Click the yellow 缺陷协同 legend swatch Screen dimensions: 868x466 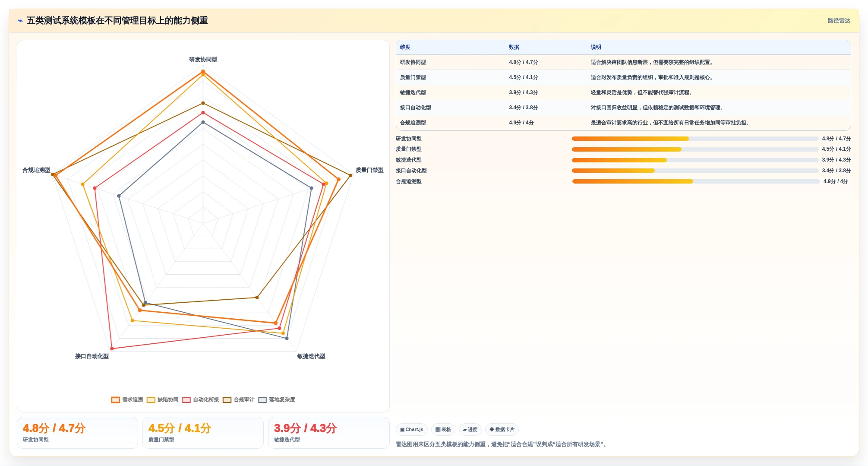[151, 399]
